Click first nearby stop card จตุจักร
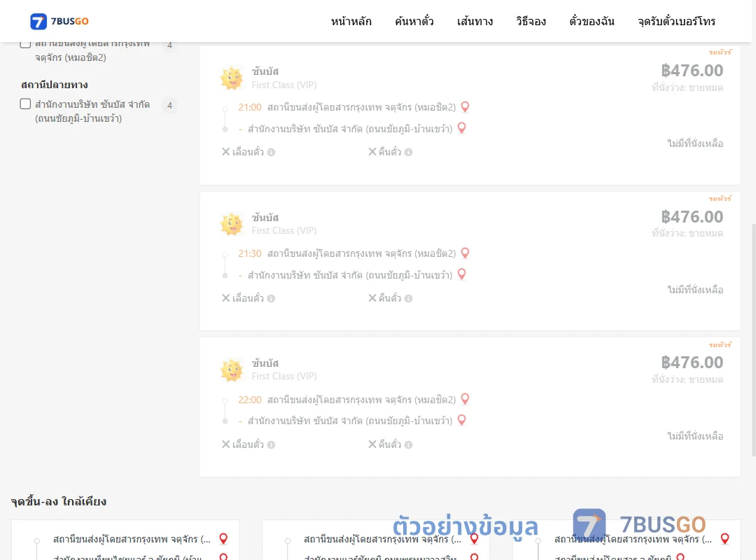Viewport: 756px width, 560px height. [125, 540]
